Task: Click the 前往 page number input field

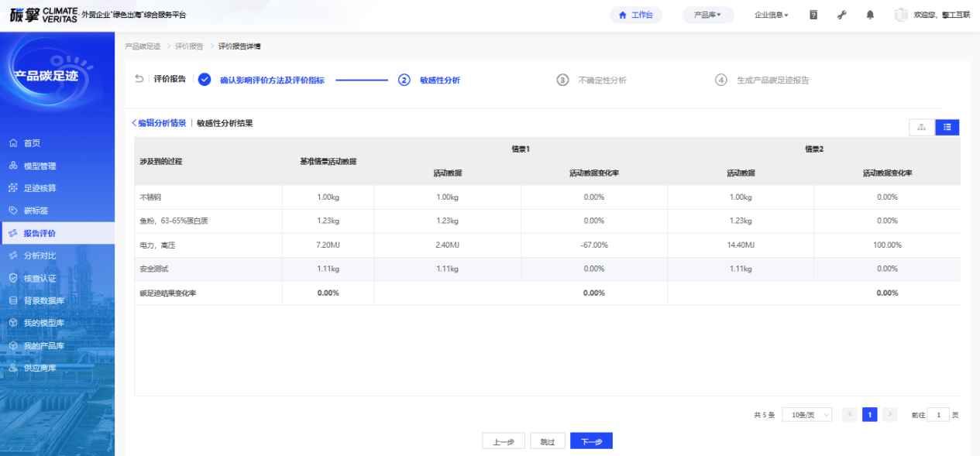Action: pos(938,415)
